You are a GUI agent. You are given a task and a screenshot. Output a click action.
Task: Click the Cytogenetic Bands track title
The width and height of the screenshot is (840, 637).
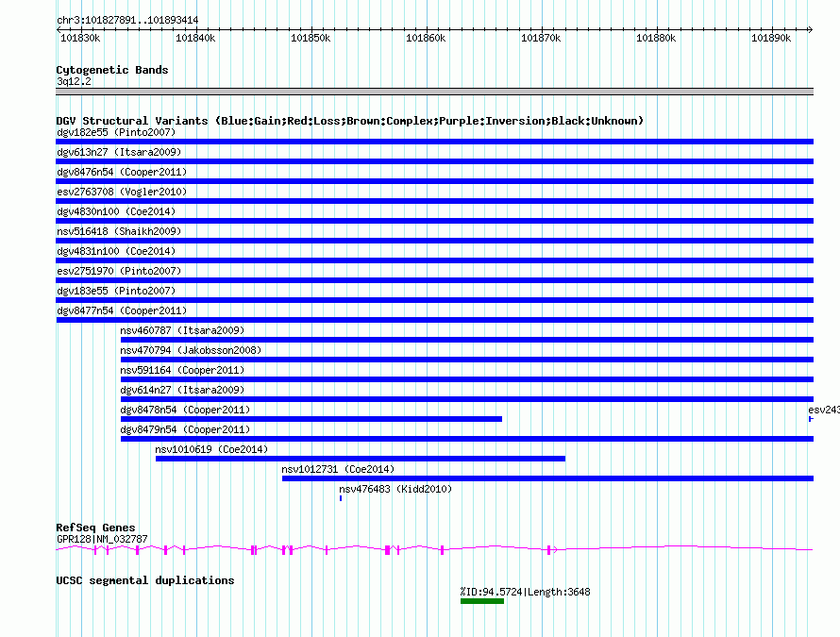(x=112, y=70)
